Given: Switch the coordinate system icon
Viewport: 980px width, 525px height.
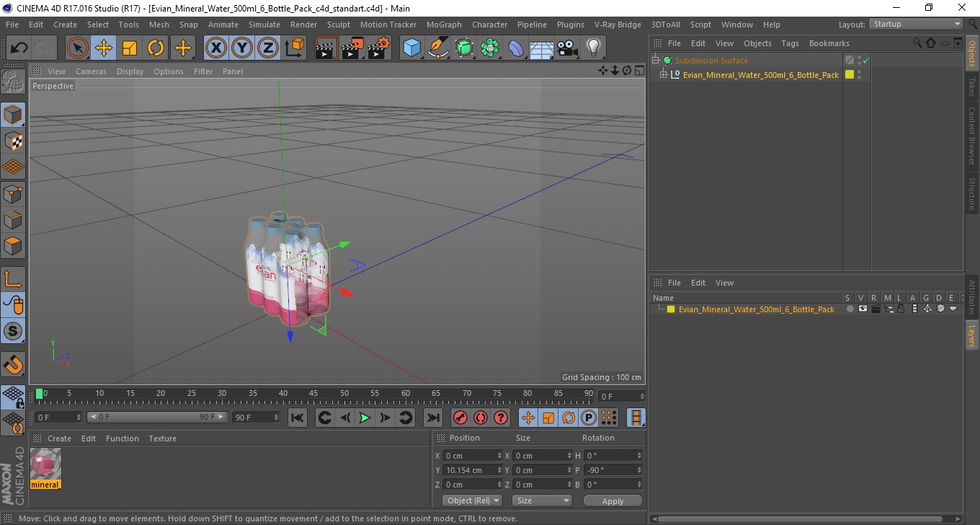Looking at the screenshot, I should [294, 48].
